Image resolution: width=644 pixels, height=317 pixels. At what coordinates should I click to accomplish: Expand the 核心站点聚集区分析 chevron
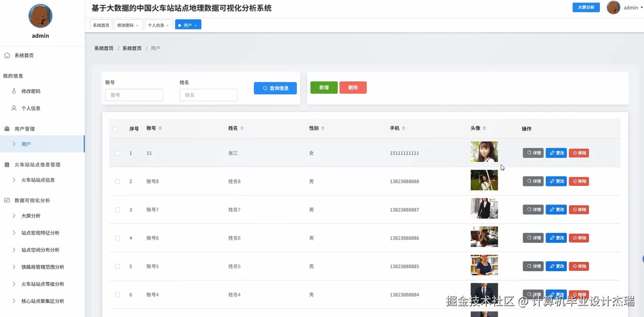pyautogui.click(x=14, y=301)
